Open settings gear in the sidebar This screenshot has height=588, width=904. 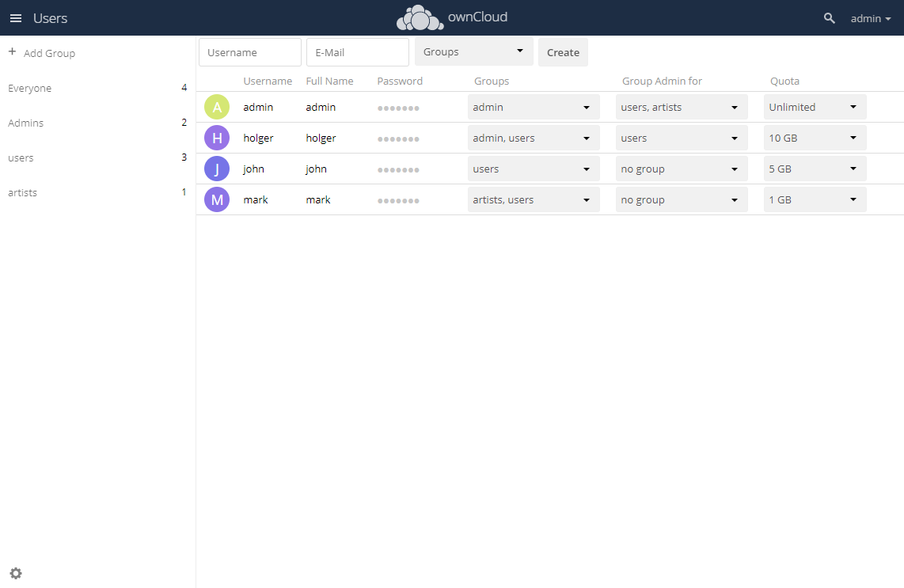(16, 574)
